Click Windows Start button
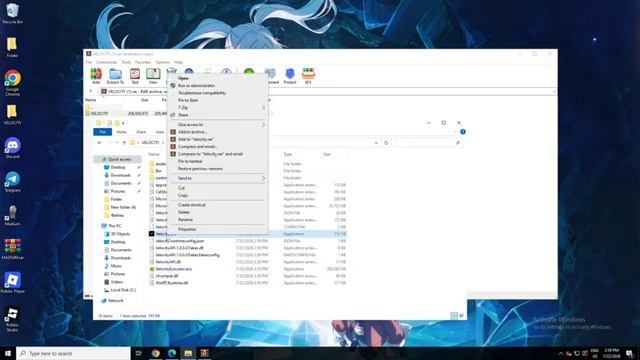The width and height of the screenshot is (640, 360). coord(8,353)
